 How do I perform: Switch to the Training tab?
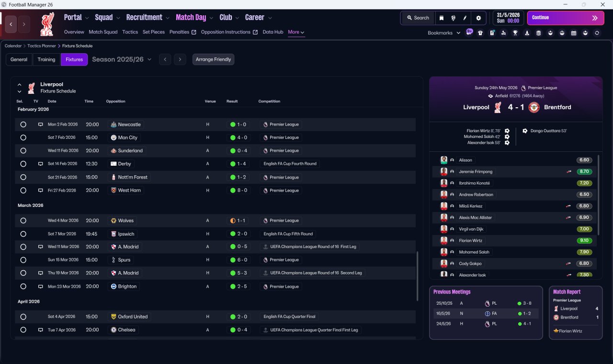46,59
